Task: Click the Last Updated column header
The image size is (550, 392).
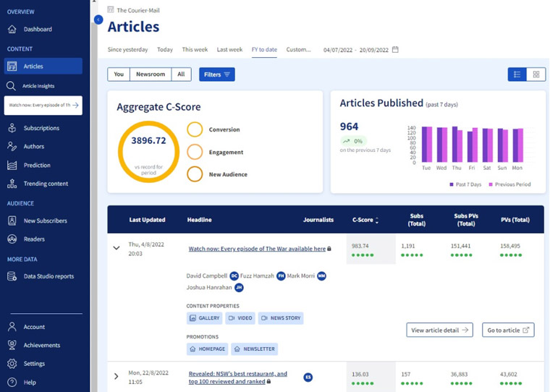Action: pyautogui.click(x=147, y=220)
